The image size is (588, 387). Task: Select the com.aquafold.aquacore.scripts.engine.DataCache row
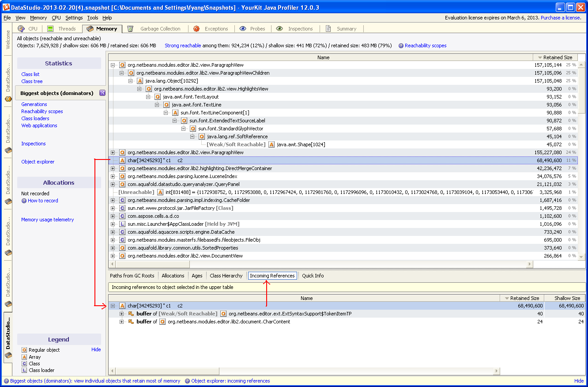tap(343, 232)
